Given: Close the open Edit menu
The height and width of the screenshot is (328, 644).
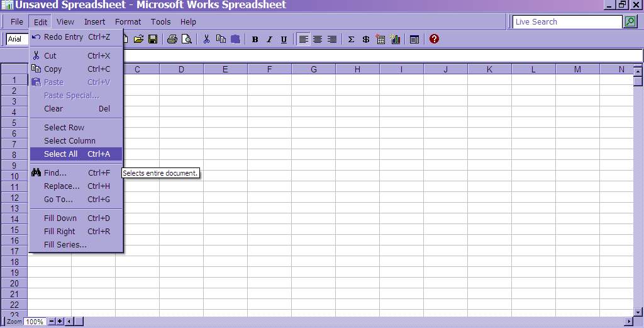Looking at the screenshot, I should tap(41, 22).
